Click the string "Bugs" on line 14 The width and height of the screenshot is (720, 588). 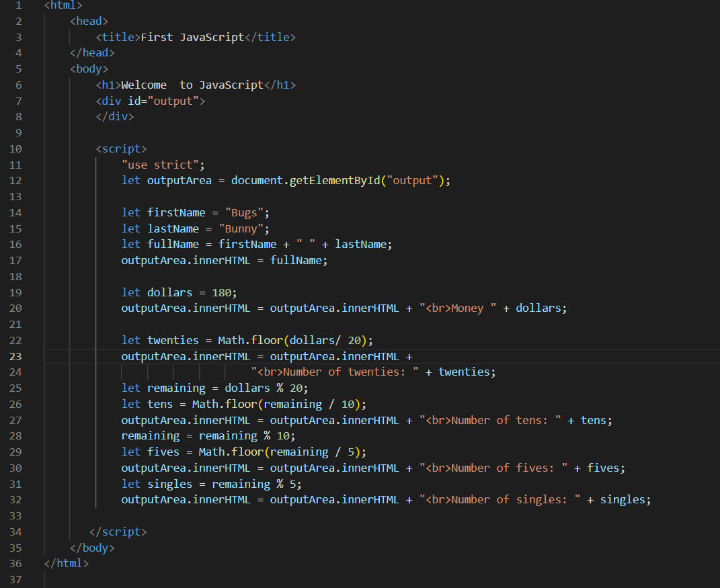tap(247, 212)
